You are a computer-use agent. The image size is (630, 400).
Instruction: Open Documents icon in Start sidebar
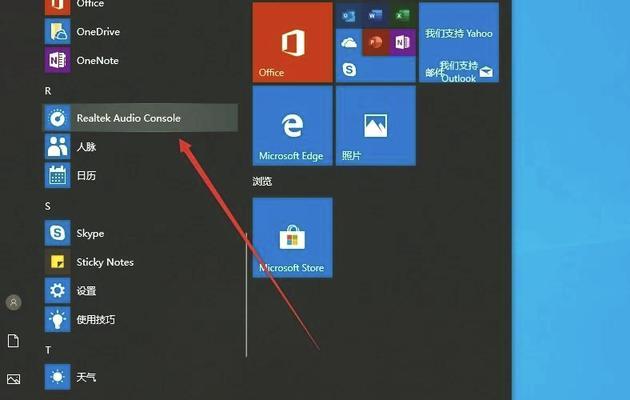[13, 341]
